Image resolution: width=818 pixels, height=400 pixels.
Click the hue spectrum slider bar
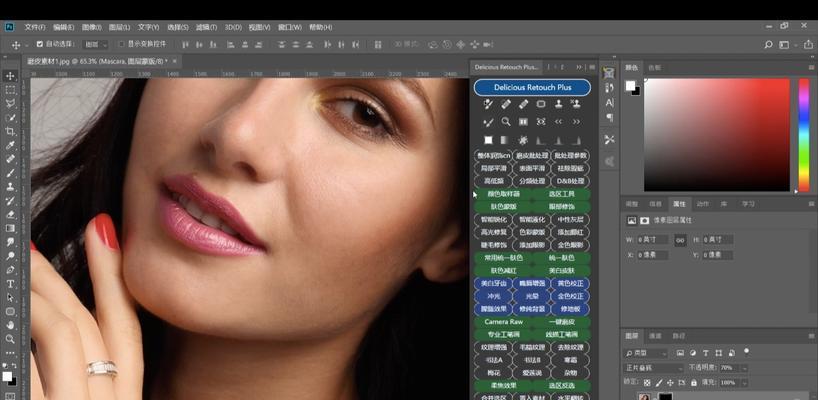click(x=804, y=135)
